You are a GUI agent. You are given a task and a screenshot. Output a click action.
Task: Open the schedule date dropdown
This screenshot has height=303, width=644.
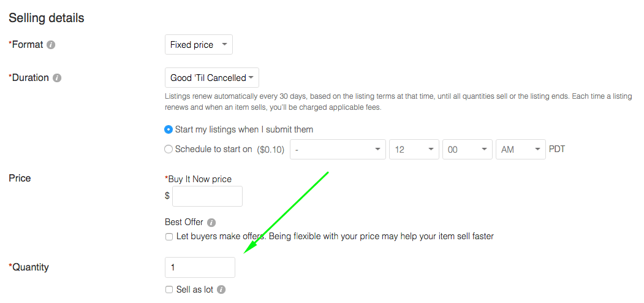click(338, 149)
